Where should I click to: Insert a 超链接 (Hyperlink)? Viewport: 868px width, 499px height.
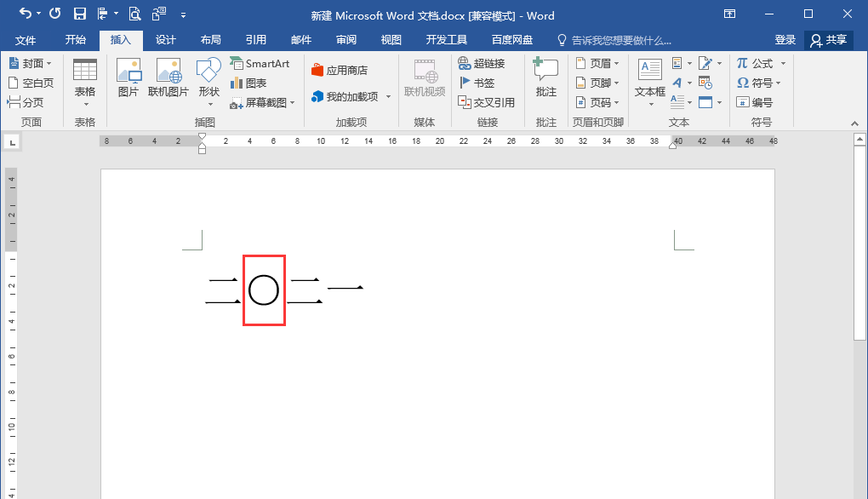pyautogui.click(x=482, y=63)
